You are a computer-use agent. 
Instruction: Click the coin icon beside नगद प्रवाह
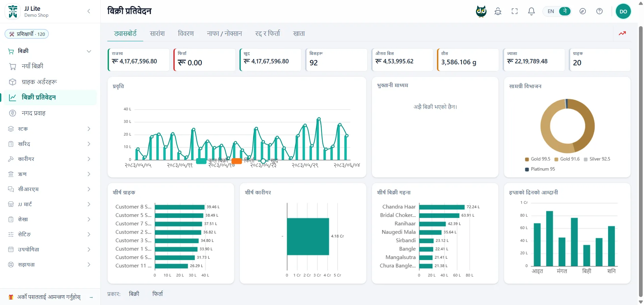[13, 113]
